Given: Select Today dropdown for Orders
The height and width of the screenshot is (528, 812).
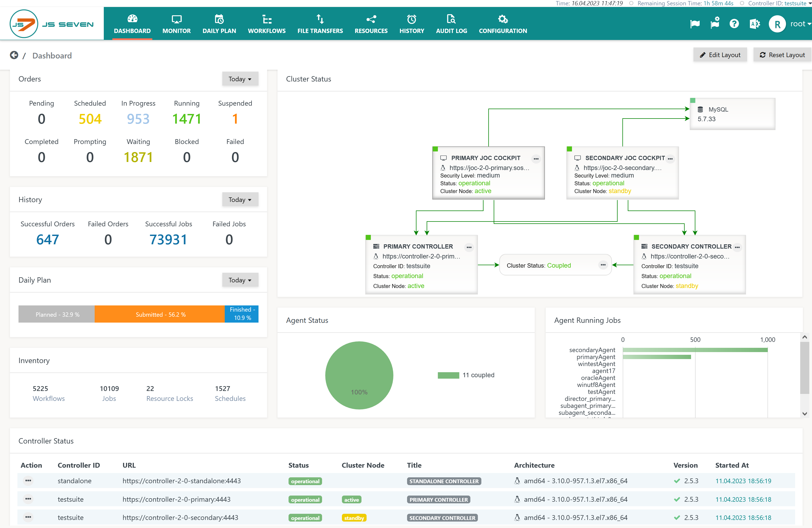Looking at the screenshot, I should (x=240, y=79).
